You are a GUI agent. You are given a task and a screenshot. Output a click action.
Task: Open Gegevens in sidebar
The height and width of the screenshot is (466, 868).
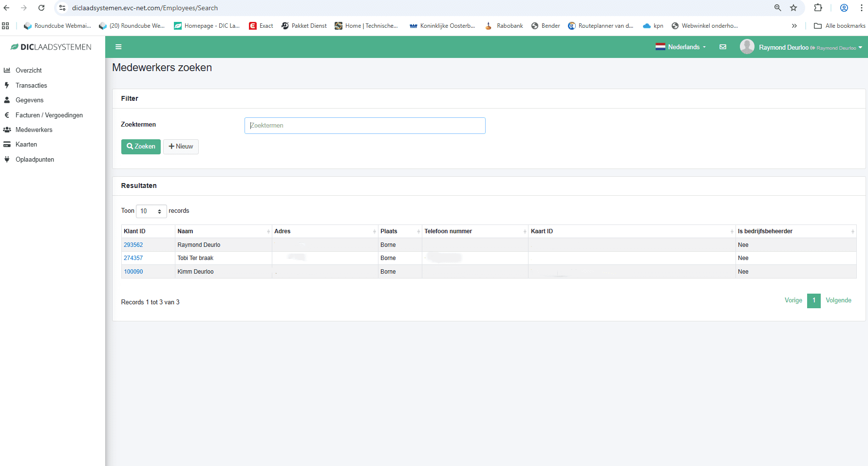[29, 100]
